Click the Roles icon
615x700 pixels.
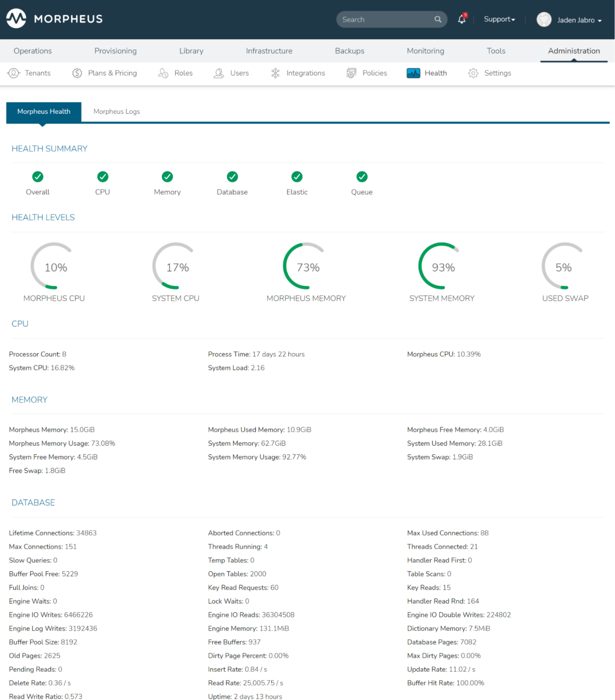click(163, 73)
